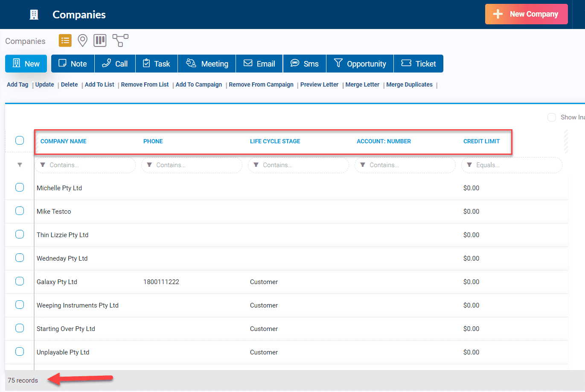Click the New Company button

pos(526,14)
